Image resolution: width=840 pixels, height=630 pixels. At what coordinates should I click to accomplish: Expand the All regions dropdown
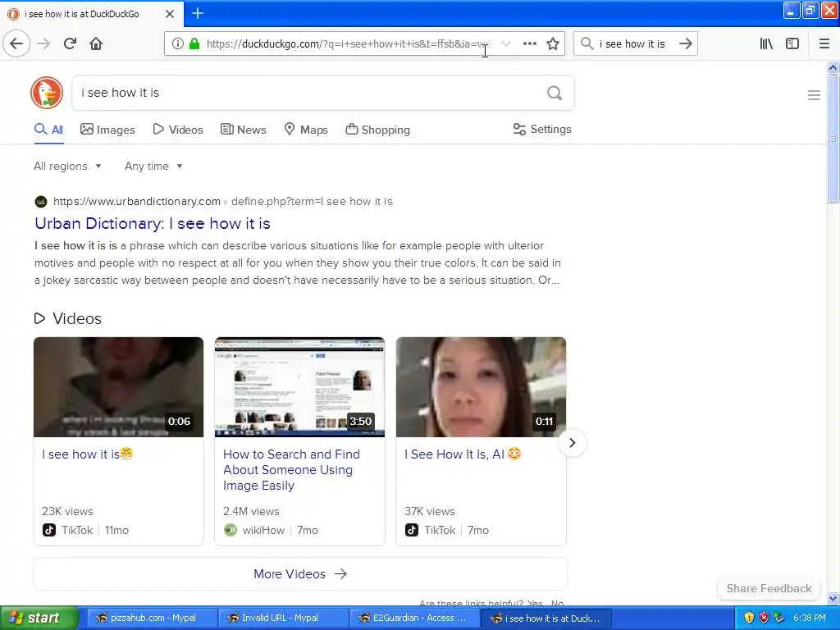click(x=67, y=166)
